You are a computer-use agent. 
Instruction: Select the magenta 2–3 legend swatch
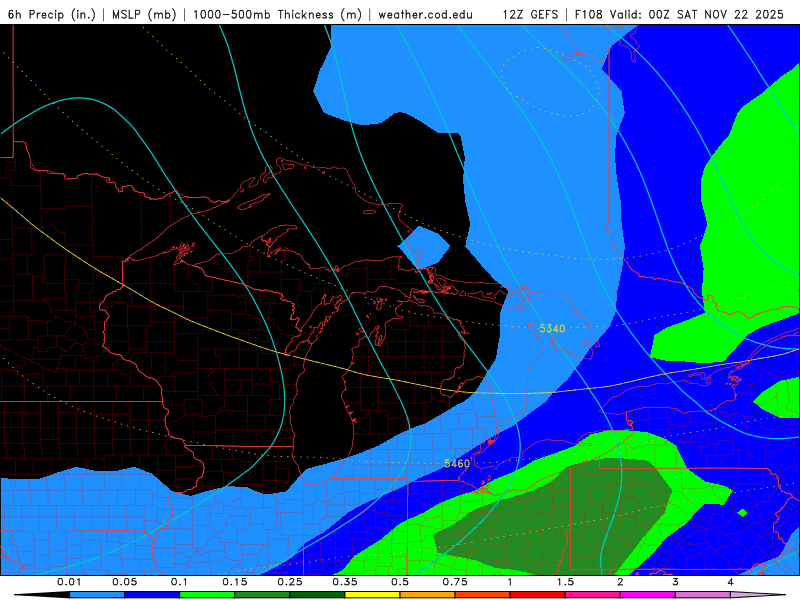tap(648, 595)
